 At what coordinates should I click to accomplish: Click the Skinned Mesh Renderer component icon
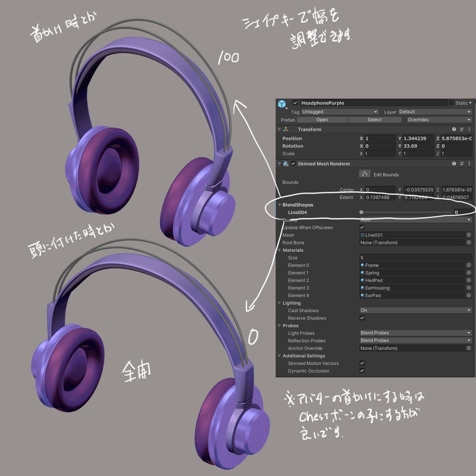tap(286, 164)
